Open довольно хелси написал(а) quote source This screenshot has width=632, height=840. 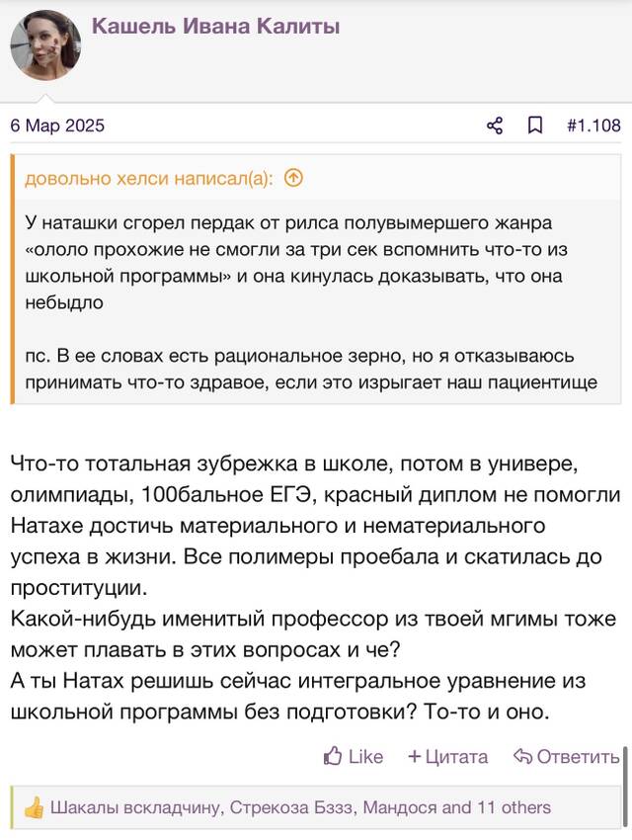pyautogui.click(x=149, y=179)
